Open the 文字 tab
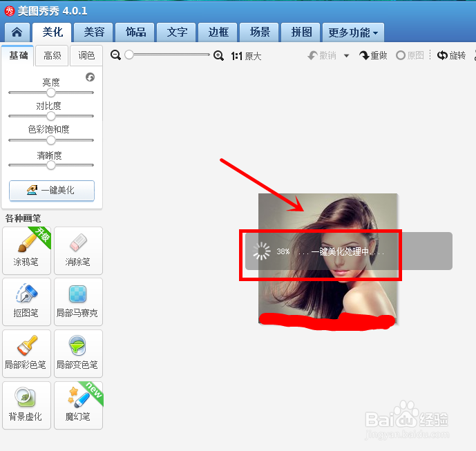 [177, 32]
